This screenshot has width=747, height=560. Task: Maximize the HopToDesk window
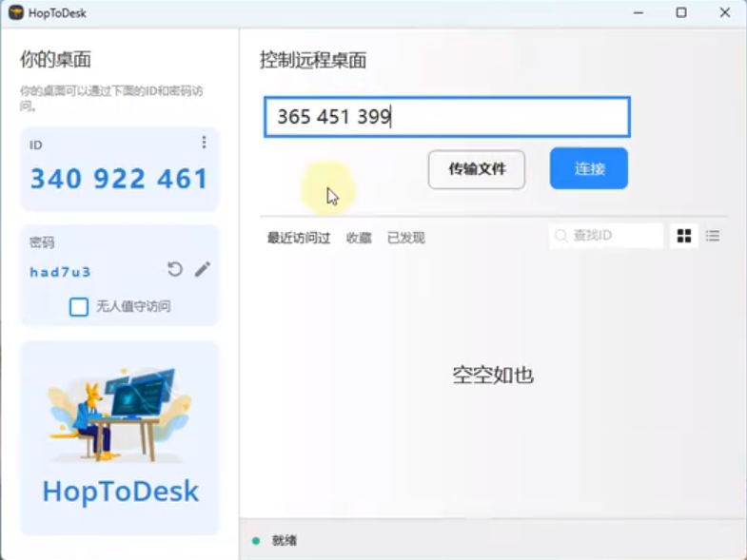(681, 13)
